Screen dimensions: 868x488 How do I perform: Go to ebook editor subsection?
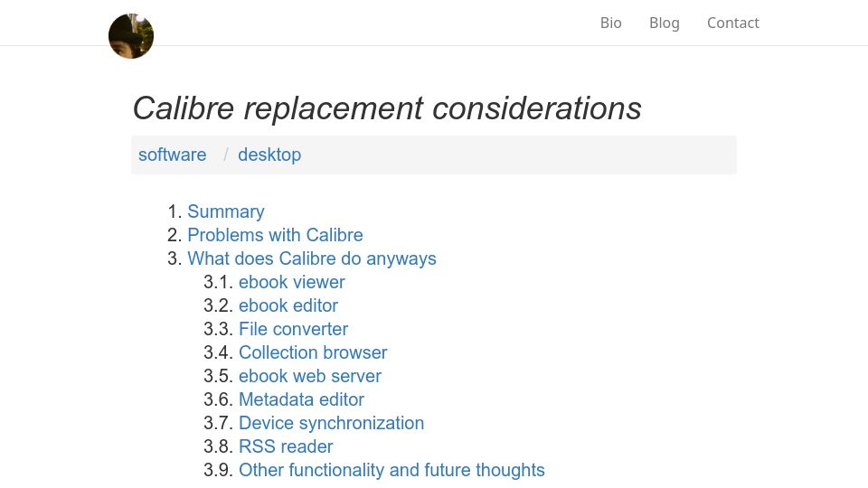[x=288, y=305]
